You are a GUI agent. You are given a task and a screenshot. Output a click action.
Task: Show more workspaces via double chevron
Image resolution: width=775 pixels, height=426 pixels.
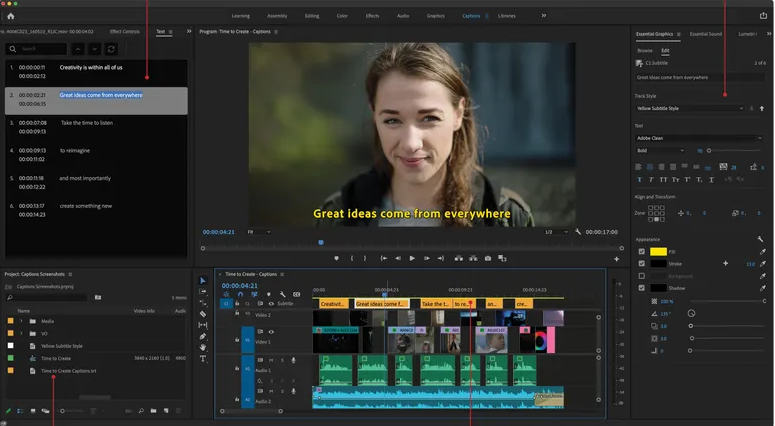point(544,16)
